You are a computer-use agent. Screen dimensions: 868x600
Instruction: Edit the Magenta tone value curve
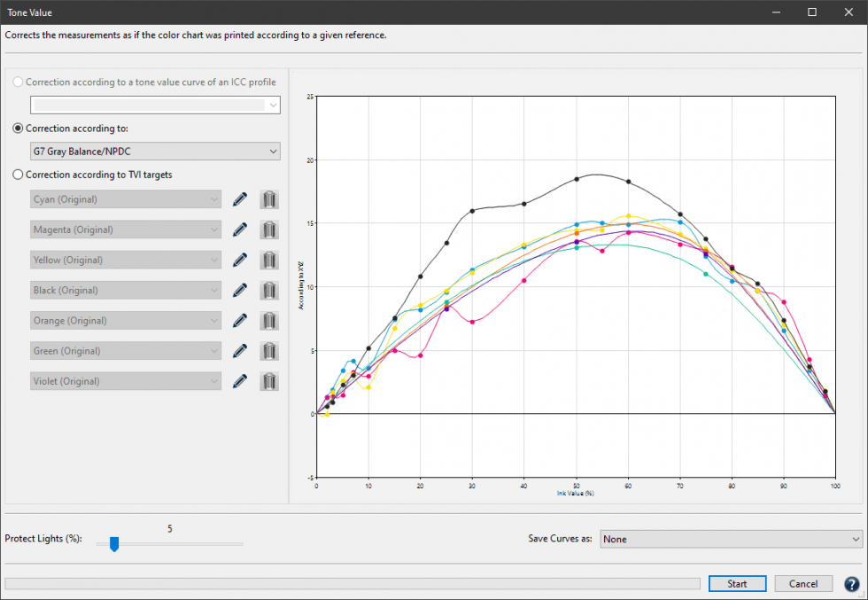click(239, 230)
